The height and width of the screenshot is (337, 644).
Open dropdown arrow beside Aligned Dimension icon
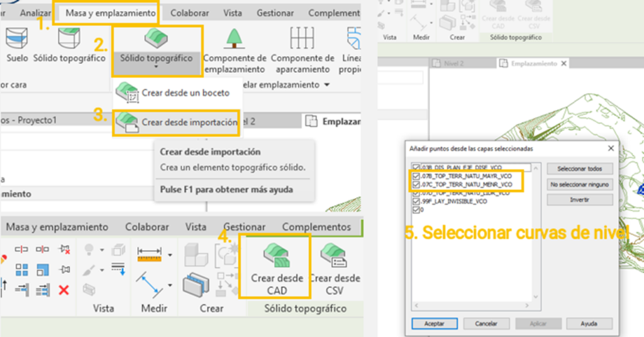point(170,255)
